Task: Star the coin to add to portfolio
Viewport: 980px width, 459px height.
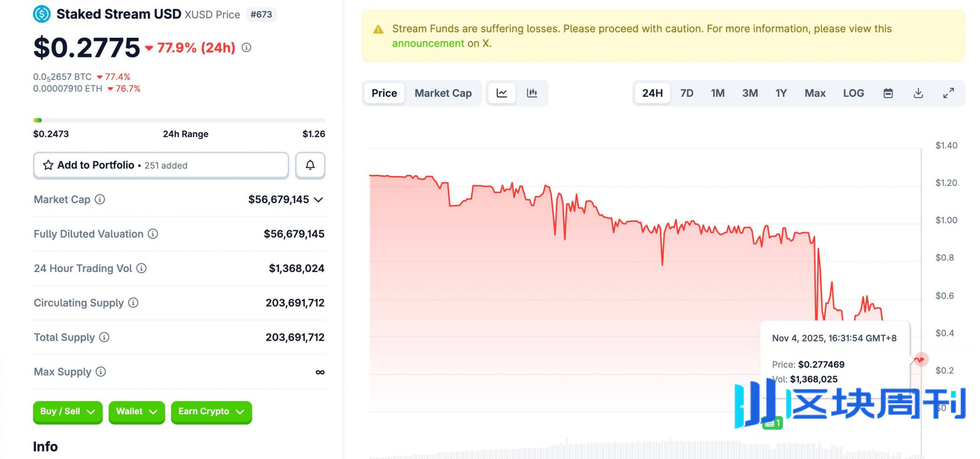Action: pyautogui.click(x=47, y=165)
